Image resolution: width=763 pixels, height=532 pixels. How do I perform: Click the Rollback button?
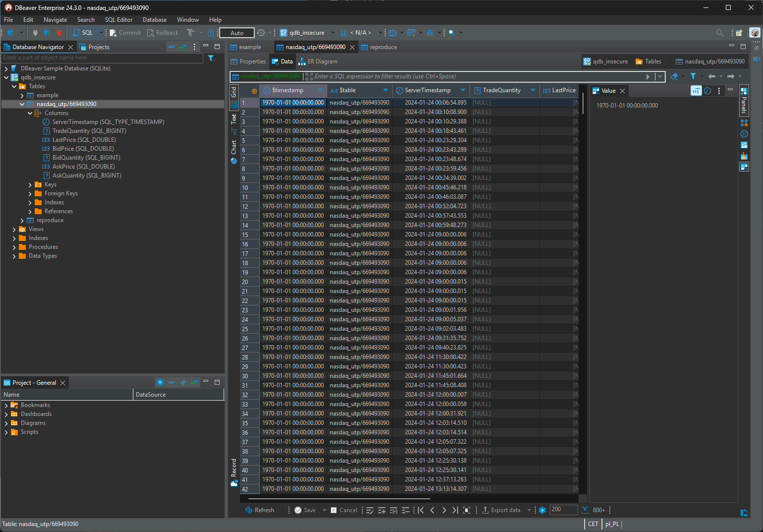click(163, 33)
